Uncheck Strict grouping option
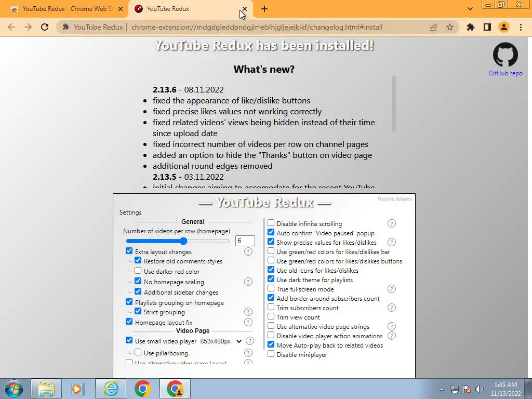The image size is (532, 399). point(138,311)
